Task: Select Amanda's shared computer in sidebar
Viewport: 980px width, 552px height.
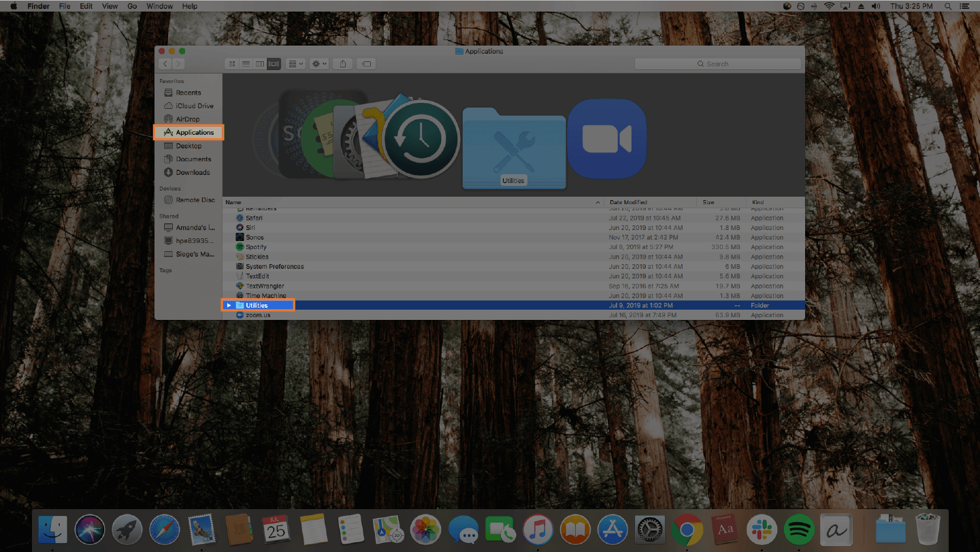Action: [189, 227]
